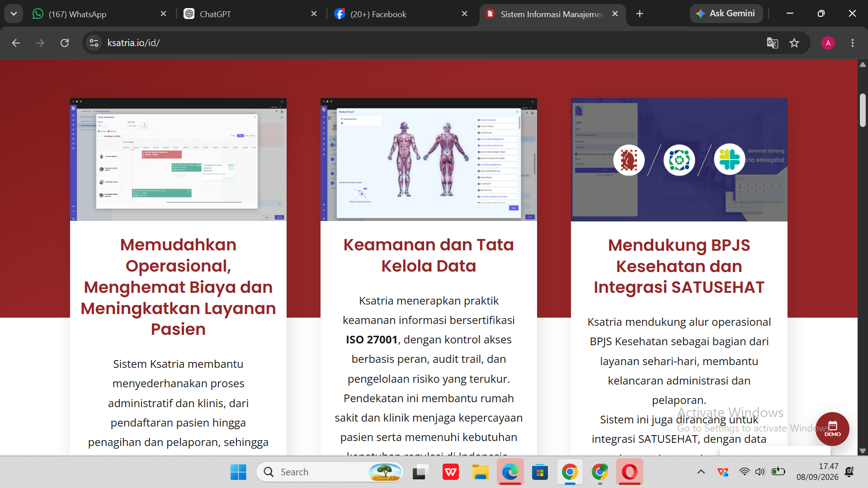Click the page scrollbar down arrow
The image size is (868, 488).
click(x=863, y=450)
